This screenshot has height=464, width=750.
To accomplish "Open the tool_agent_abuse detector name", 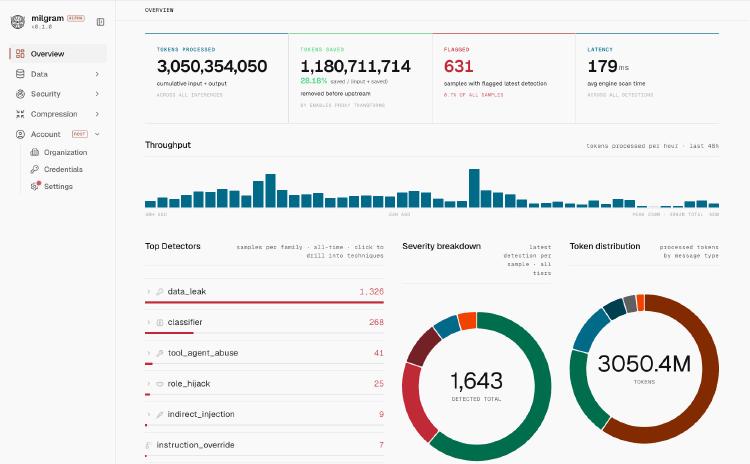I will tap(203, 353).
